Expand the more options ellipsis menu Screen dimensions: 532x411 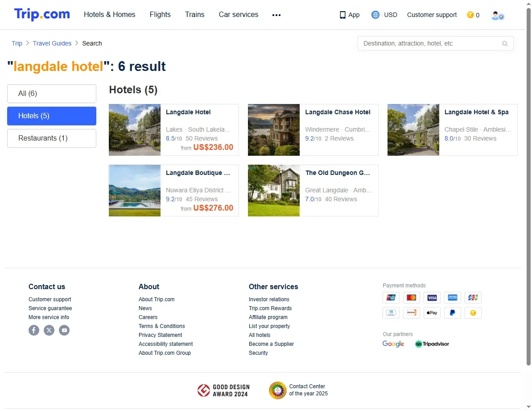(276, 15)
